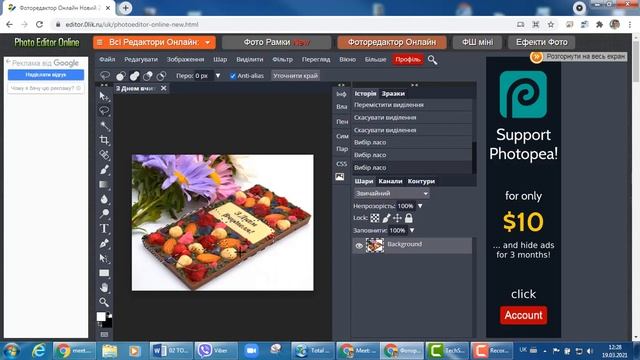Expand the narrow side panel column arrows
Screen dimensions: 640x360
tap(341, 85)
